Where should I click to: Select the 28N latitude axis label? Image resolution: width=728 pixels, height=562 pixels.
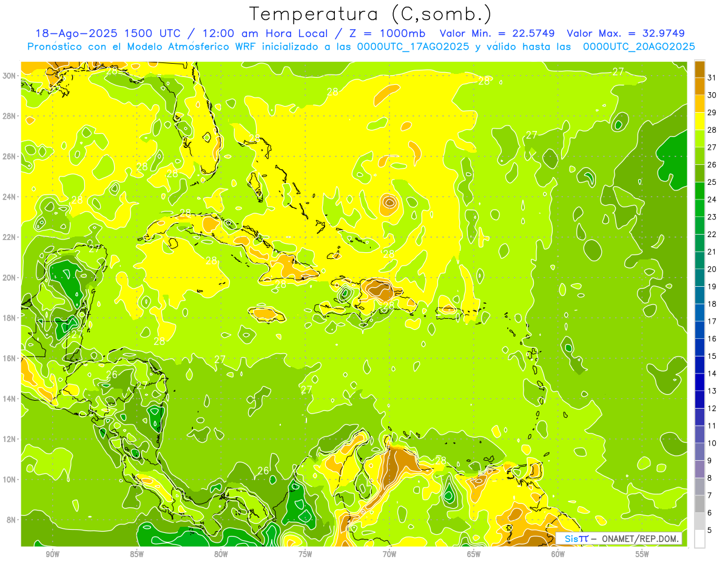(8, 116)
